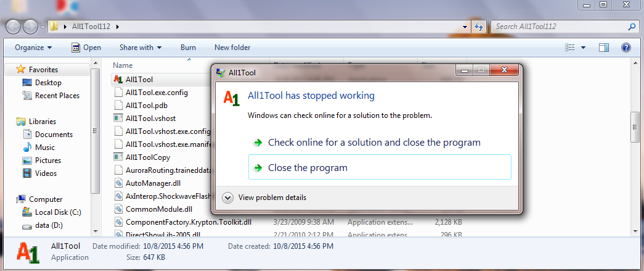The height and width of the screenshot is (271, 644).
Task: Open the Videos library
Action: (x=46, y=173)
